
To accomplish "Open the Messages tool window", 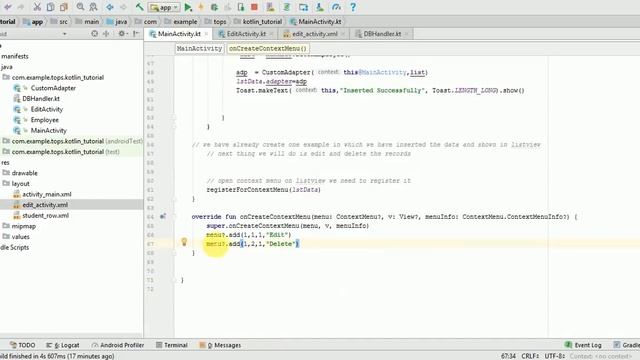I will [x=220, y=345].
